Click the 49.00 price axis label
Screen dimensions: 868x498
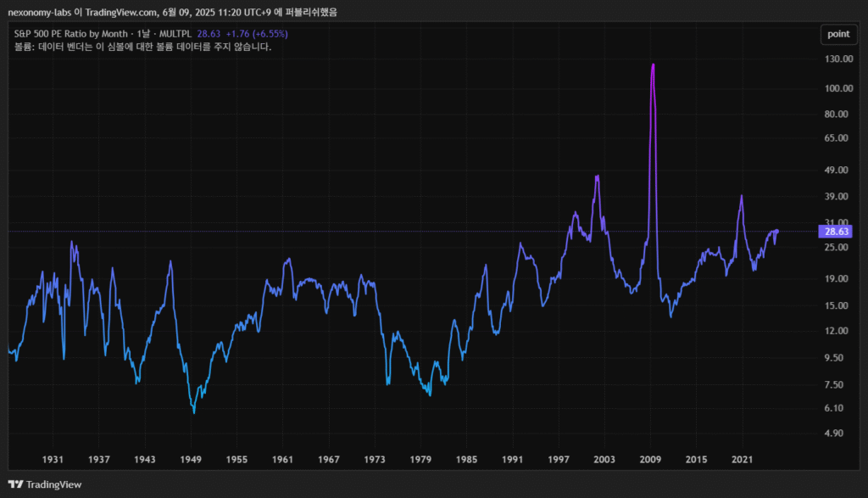(x=837, y=170)
